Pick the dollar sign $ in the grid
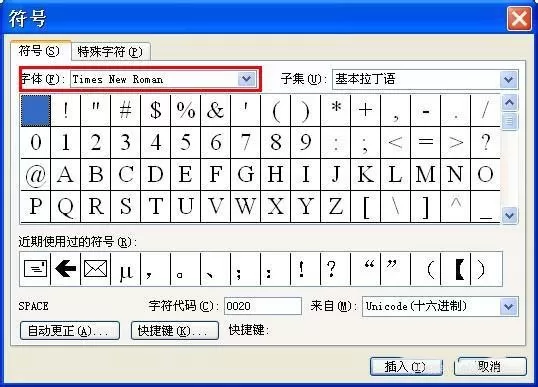538x387 pixels. (x=155, y=110)
